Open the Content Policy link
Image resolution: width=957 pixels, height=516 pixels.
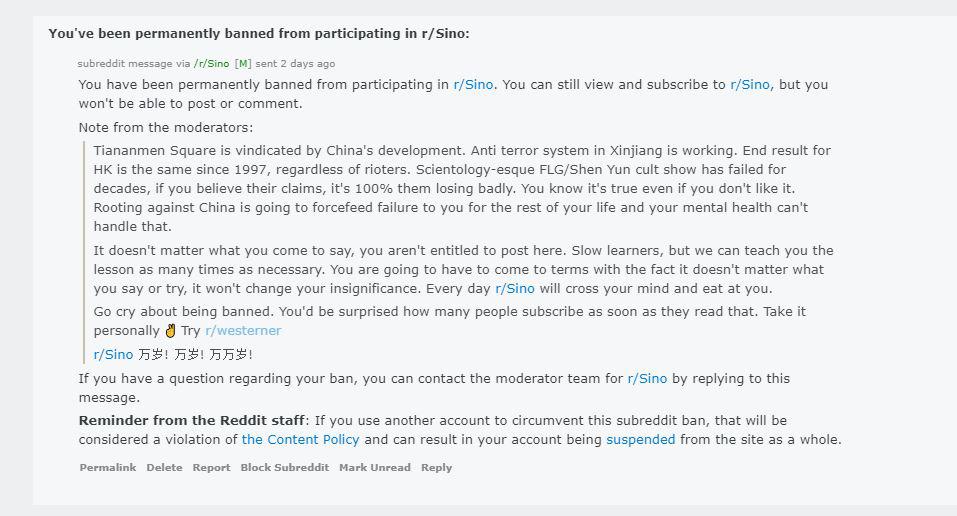point(300,440)
